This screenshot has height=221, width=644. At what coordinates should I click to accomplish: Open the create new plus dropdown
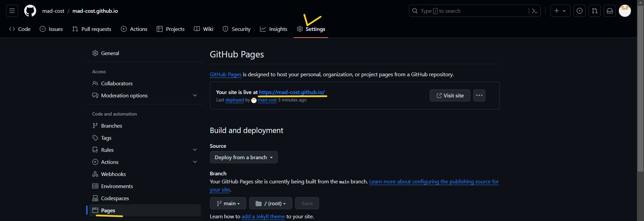560,11
